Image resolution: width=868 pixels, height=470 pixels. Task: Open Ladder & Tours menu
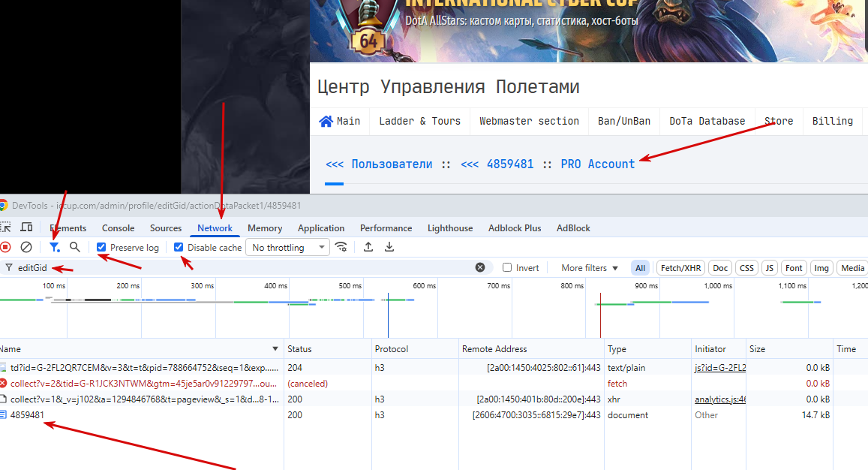tap(419, 122)
